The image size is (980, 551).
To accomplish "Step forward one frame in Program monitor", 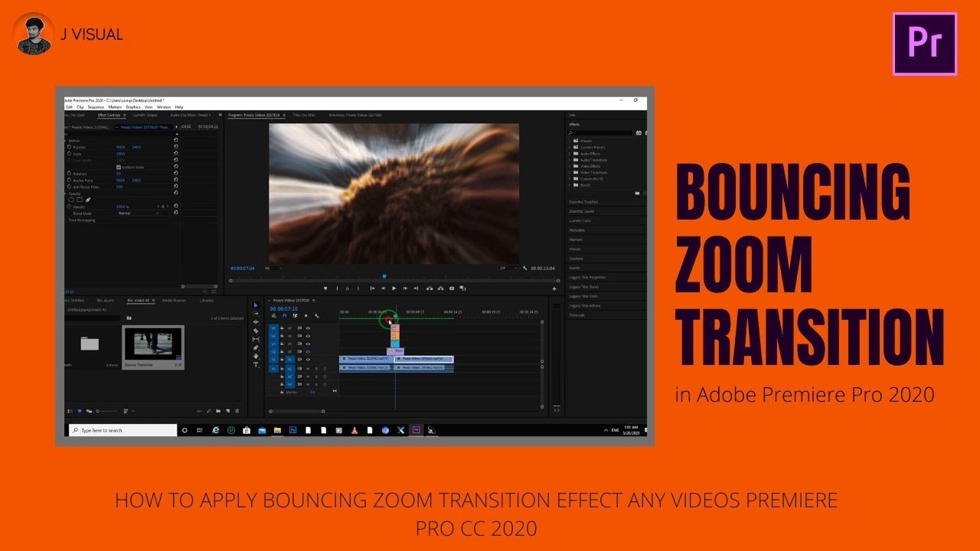I will 405,289.
